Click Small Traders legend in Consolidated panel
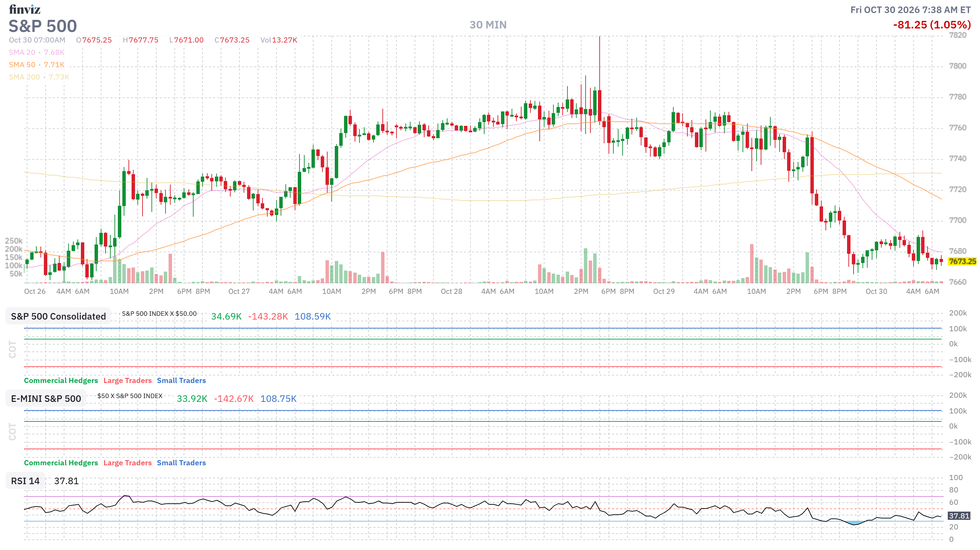980x550 pixels. click(x=181, y=380)
